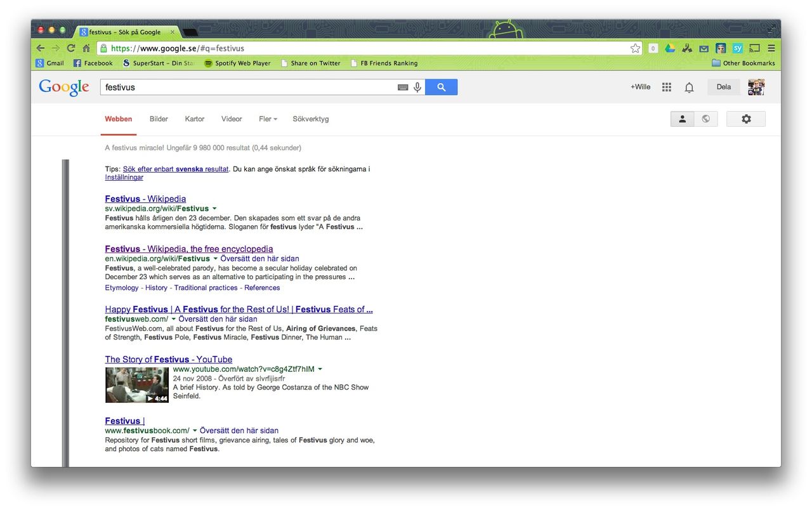The height and width of the screenshot is (510, 812).
Task: Open the Inställningar settings link
Action: pos(124,178)
